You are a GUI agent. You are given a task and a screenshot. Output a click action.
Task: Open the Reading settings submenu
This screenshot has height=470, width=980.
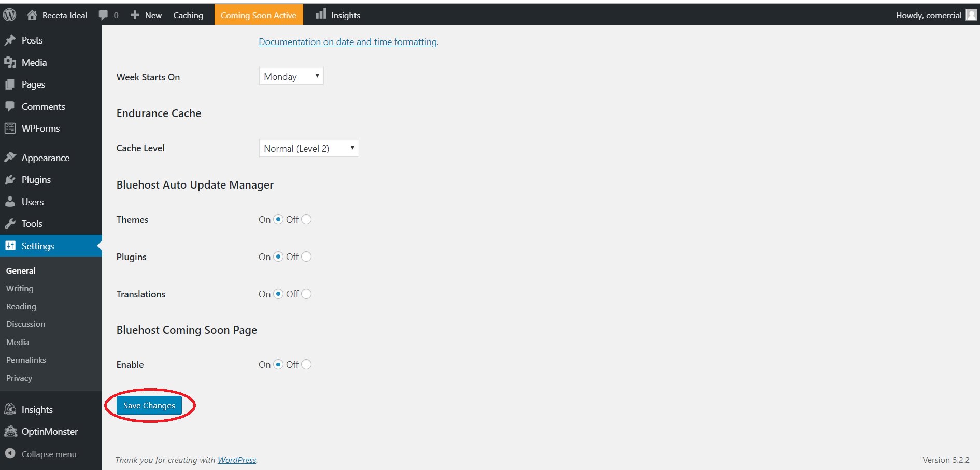click(x=21, y=306)
